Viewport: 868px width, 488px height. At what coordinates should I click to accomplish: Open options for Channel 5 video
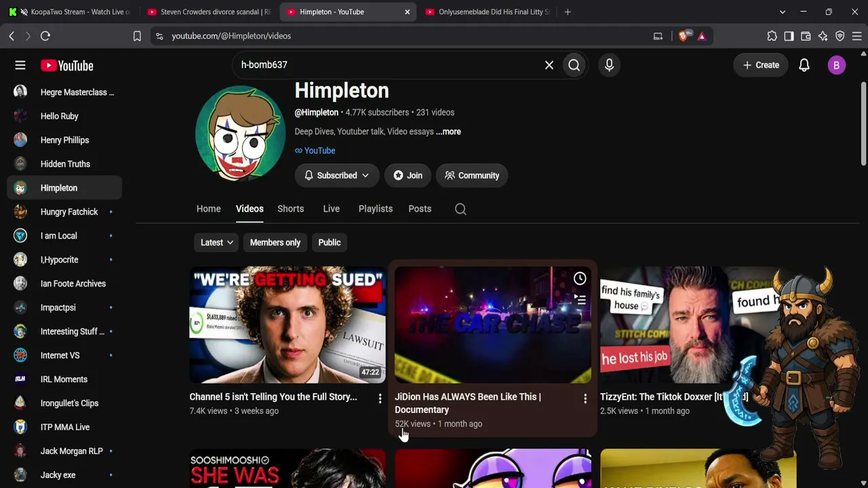(380, 399)
